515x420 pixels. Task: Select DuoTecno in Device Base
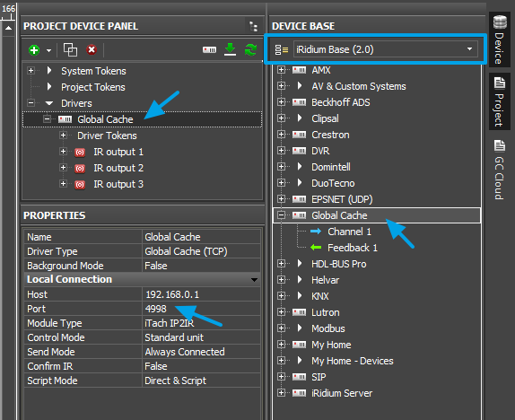(333, 183)
